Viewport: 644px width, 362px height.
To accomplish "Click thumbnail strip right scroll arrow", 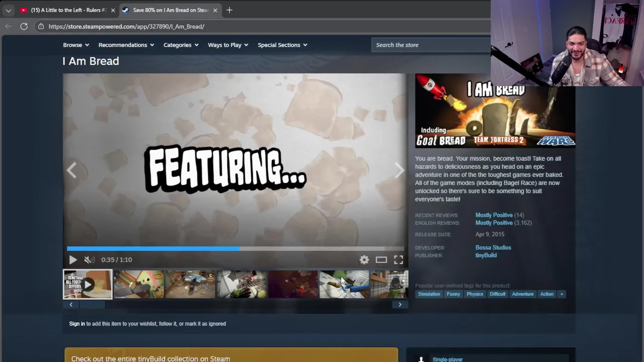I will pos(400,304).
